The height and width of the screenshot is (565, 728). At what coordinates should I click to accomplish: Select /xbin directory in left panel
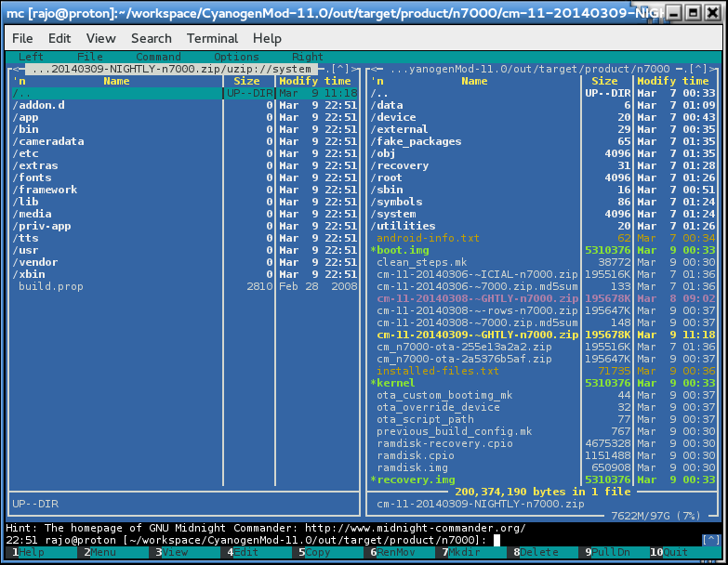[185, 274]
